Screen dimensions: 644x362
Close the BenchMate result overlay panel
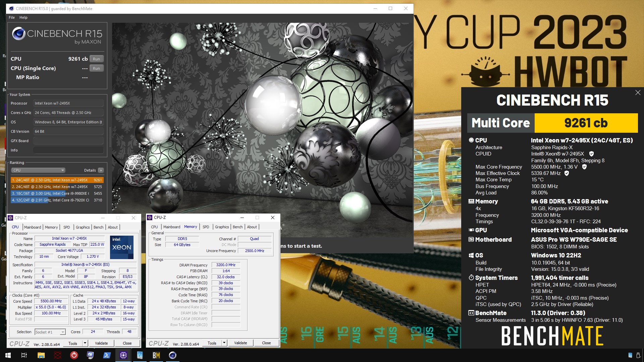coord(638,93)
